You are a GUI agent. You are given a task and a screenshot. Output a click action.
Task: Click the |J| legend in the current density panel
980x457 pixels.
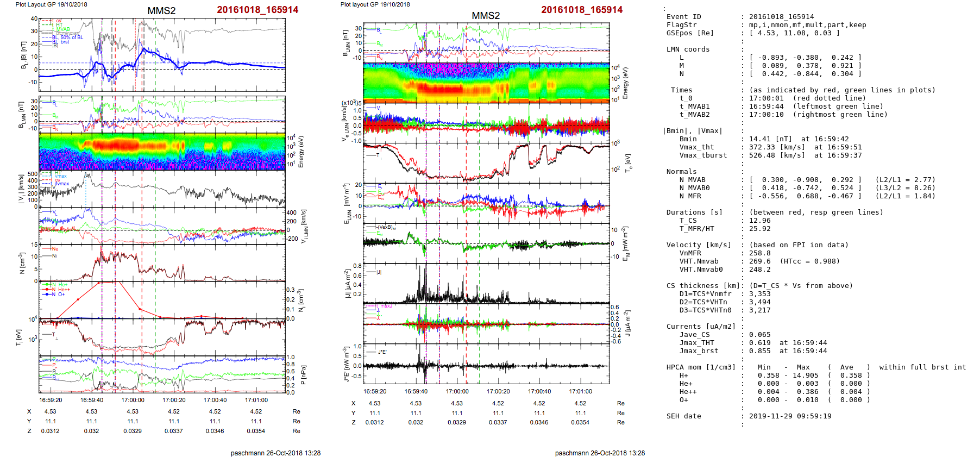pyautogui.click(x=379, y=272)
